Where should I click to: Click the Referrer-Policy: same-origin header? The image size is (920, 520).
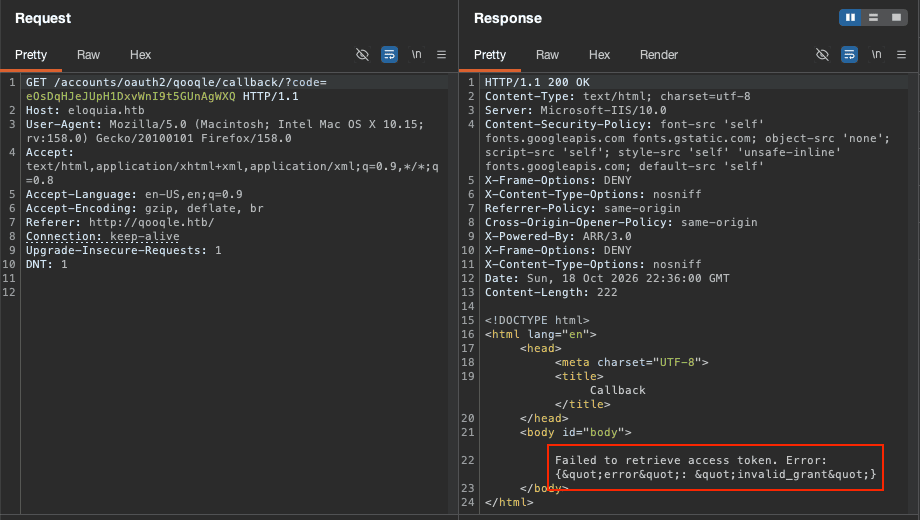pos(583,208)
